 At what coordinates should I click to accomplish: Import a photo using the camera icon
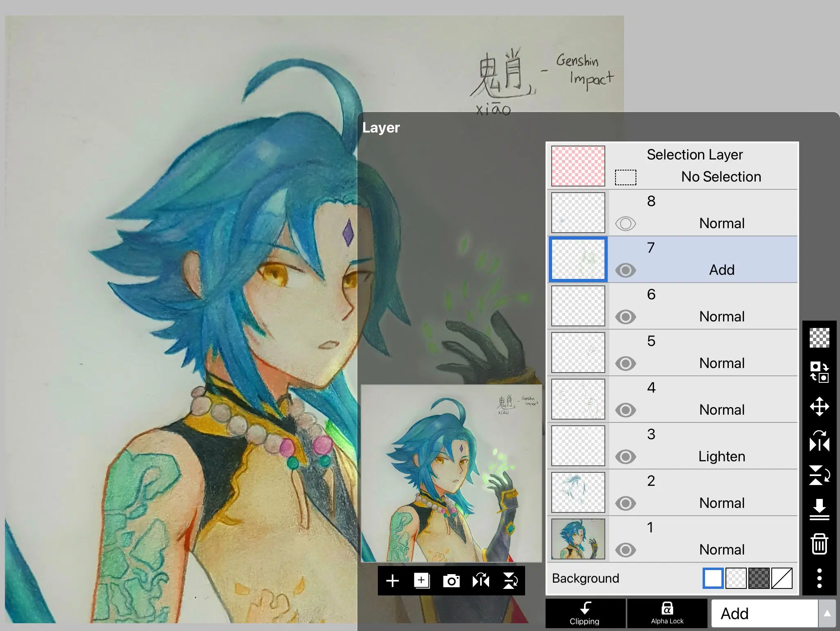point(451,581)
